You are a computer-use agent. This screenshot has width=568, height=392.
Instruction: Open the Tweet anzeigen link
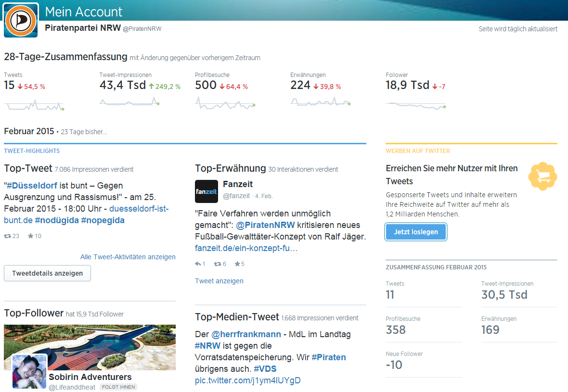click(x=219, y=281)
